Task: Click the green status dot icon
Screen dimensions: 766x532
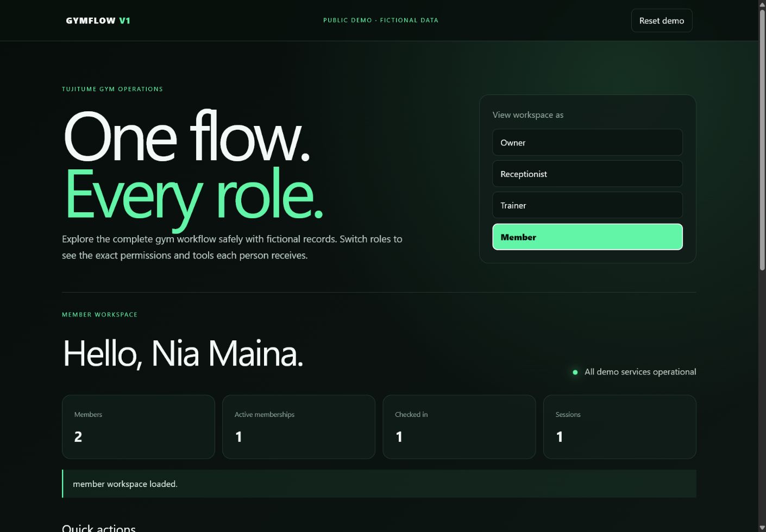Action: 575,372
